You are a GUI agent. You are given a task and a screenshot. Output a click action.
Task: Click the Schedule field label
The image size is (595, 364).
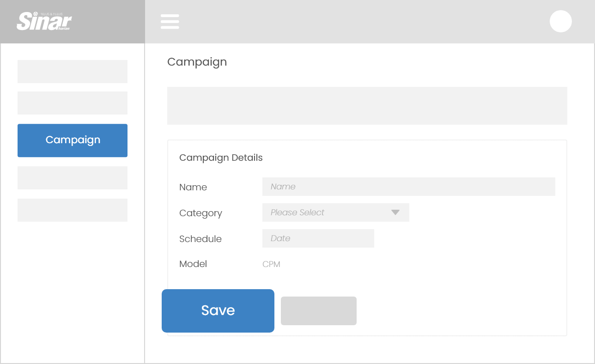[200, 239]
